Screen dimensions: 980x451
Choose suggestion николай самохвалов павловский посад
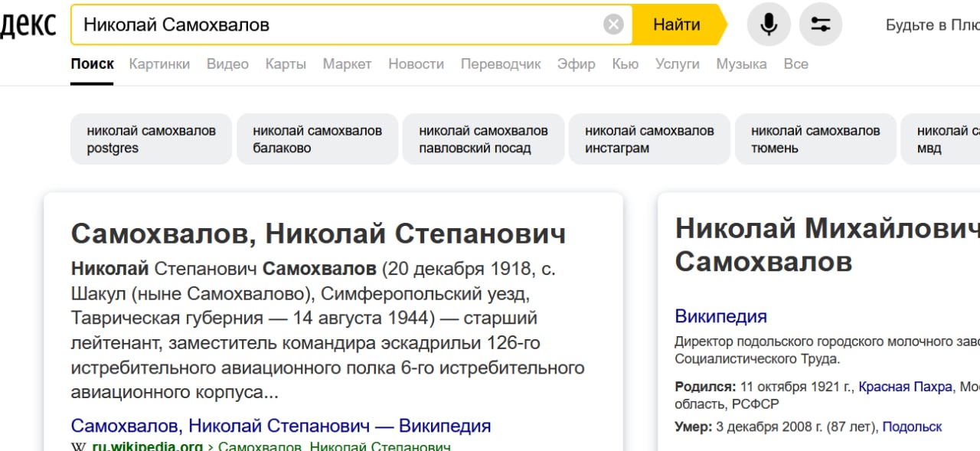point(483,139)
